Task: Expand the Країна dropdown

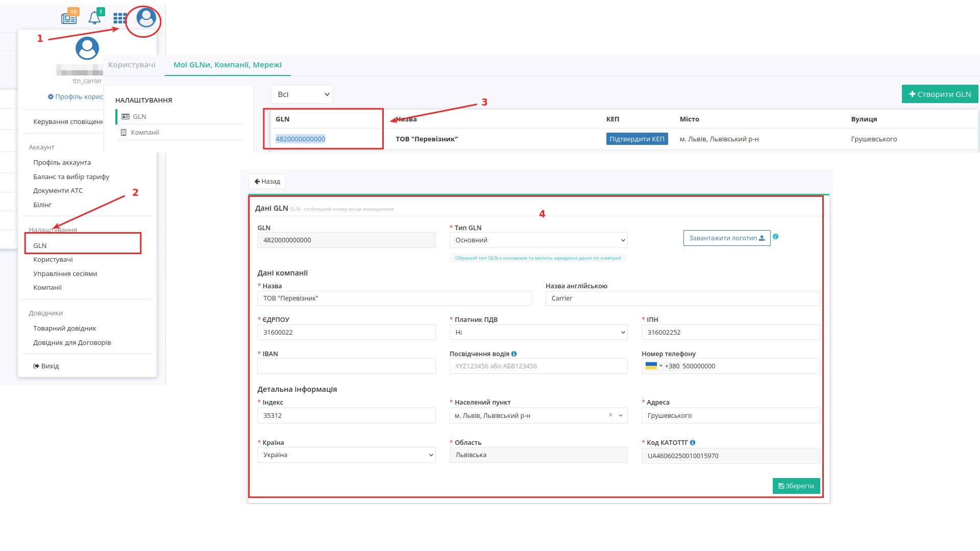Action: (x=346, y=455)
